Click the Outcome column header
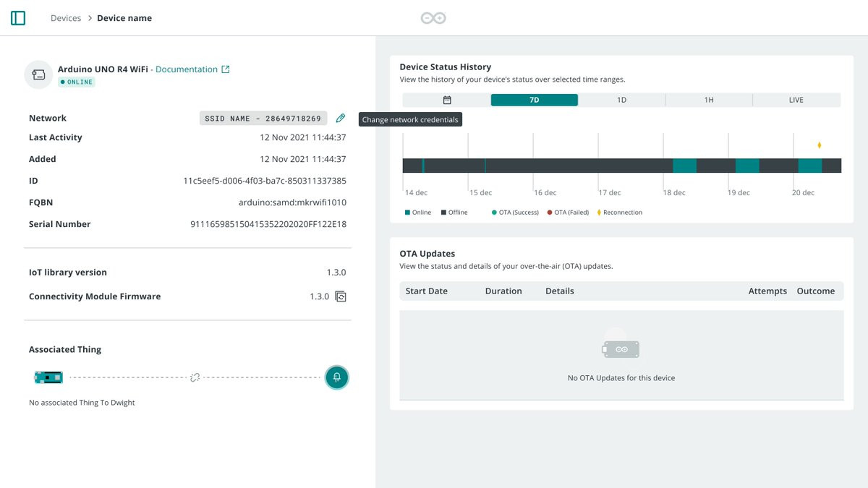Viewport: 868px width, 488px height. click(x=816, y=291)
